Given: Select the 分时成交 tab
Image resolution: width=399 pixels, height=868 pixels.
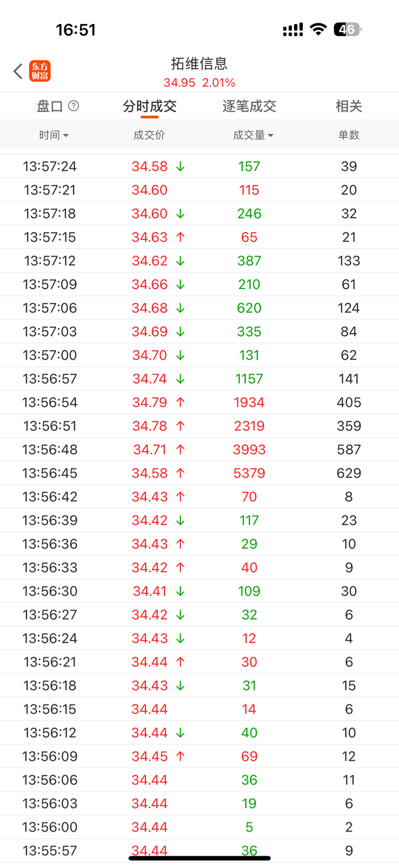Looking at the screenshot, I should pyautogui.click(x=150, y=106).
